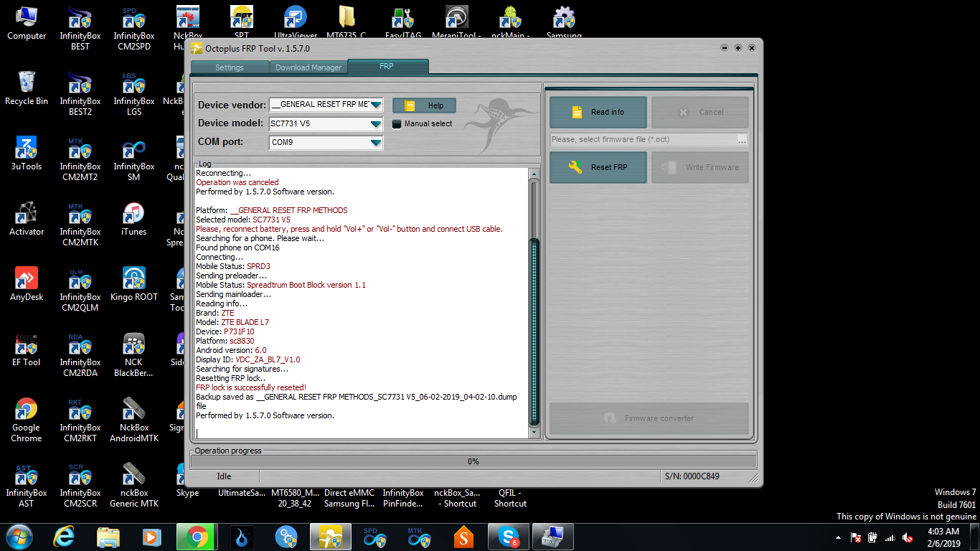Launch NckBox AndroidMTK shortcut
Image resolution: width=980 pixels, height=551 pixels.
tap(134, 420)
